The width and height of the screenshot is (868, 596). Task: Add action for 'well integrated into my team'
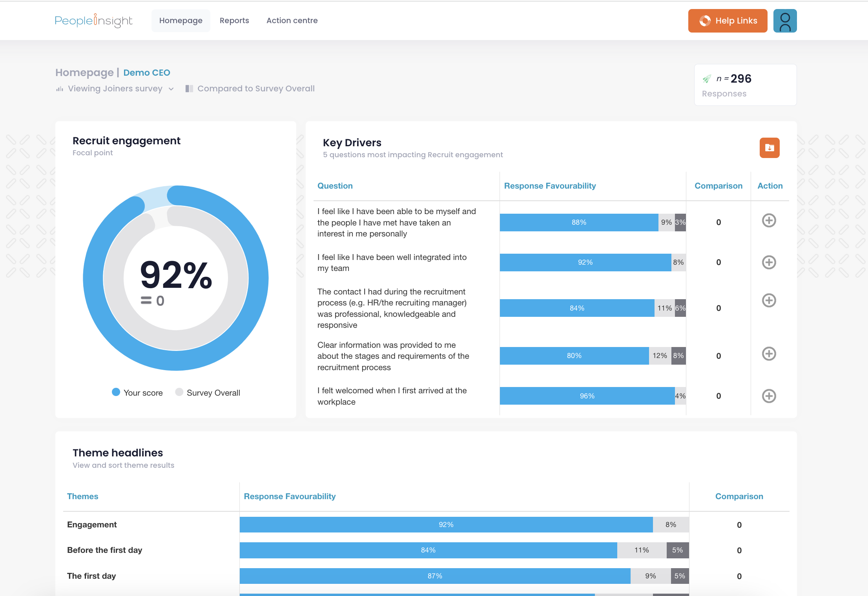769,262
